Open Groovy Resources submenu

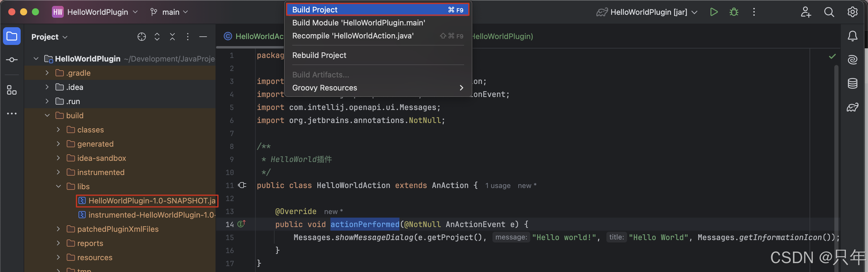pos(377,88)
